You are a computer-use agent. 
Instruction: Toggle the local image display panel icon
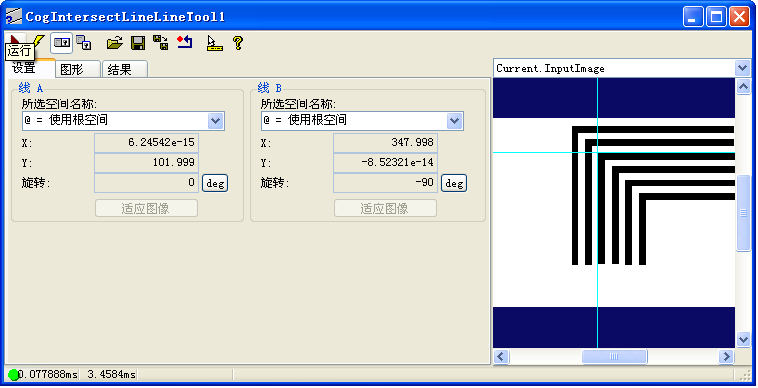coord(61,43)
